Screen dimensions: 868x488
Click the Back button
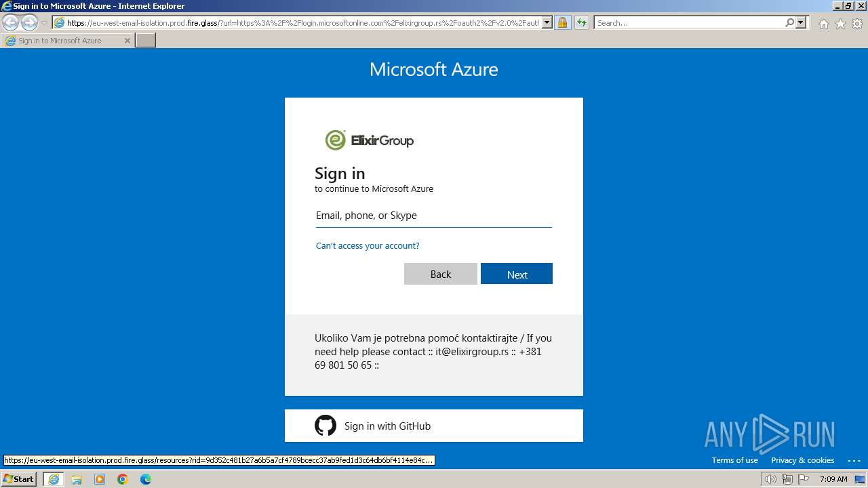pyautogui.click(x=441, y=274)
